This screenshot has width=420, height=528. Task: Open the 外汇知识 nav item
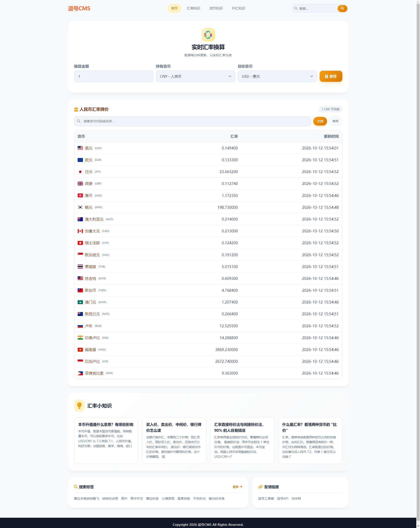pyautogui.click(x=238, y=8)
